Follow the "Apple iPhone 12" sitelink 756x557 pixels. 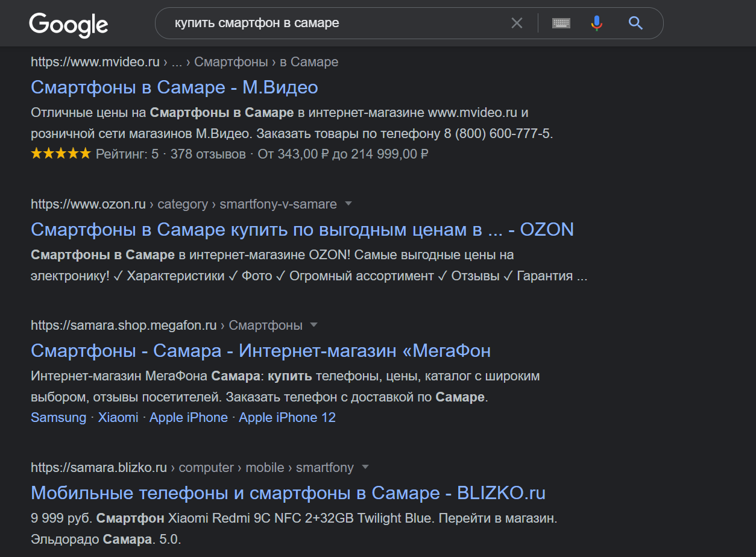[x=288, y=417]
